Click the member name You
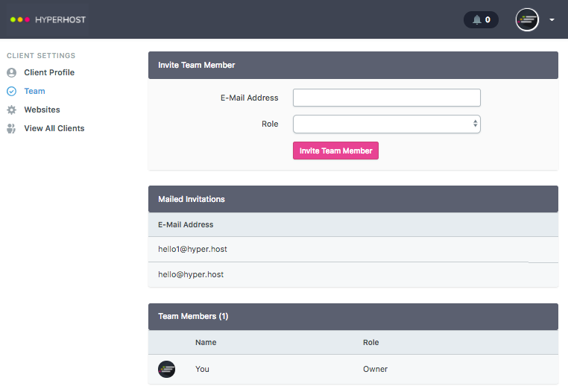Image resolution: width=568 pixels, height=392 pixels. [x=202, y=369]
